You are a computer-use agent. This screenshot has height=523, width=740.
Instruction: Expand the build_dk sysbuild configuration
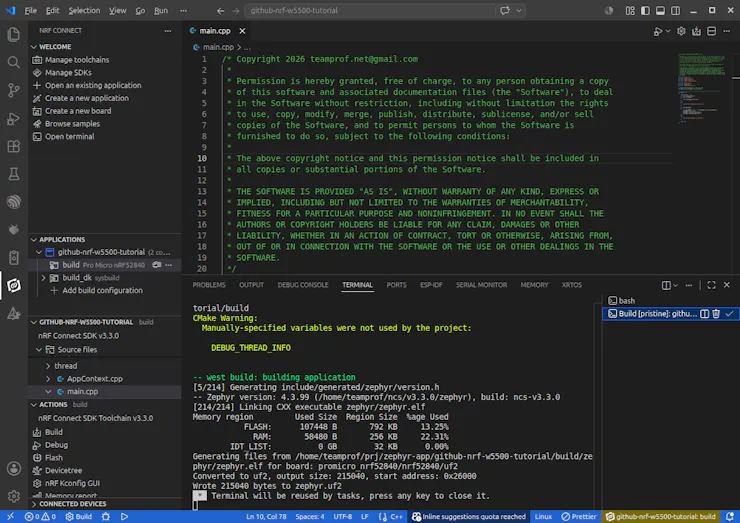click(x=43, y=278)
